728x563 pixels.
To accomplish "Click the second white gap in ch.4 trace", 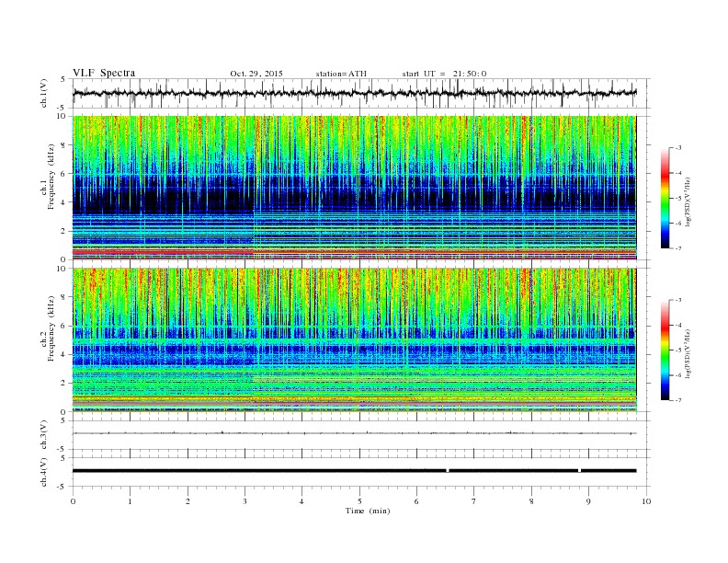I will (579, 471).
